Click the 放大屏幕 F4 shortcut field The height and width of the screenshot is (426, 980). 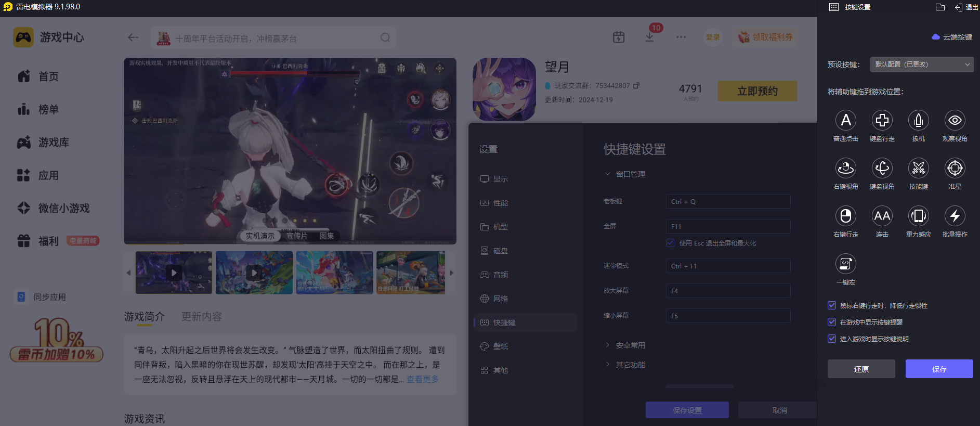(x=728, y=291)
